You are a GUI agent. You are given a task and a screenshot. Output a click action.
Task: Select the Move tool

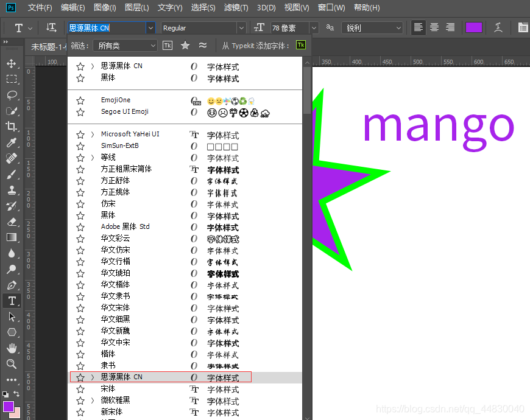click(12, 63)
